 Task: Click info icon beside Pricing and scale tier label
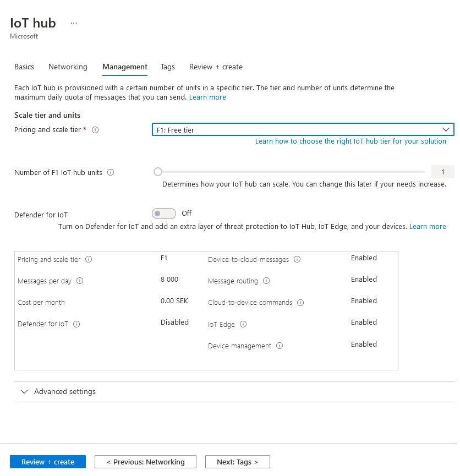click(95, 130)
